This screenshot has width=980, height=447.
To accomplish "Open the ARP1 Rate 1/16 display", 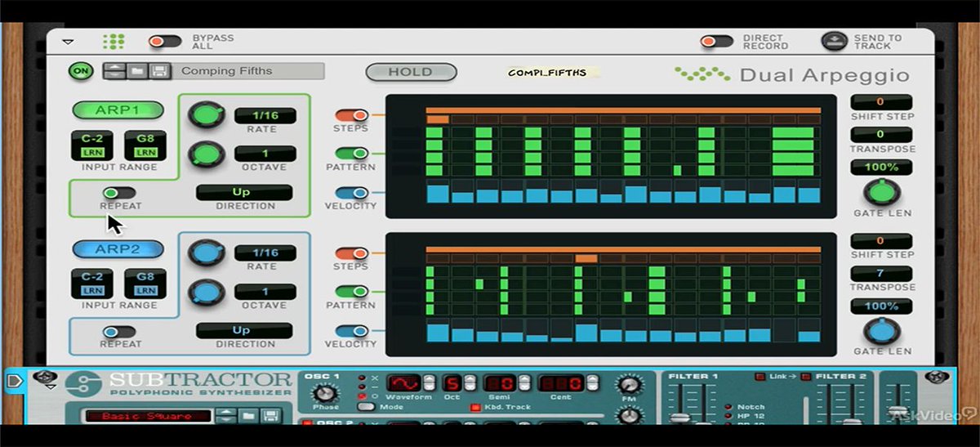I will (265, 115).
